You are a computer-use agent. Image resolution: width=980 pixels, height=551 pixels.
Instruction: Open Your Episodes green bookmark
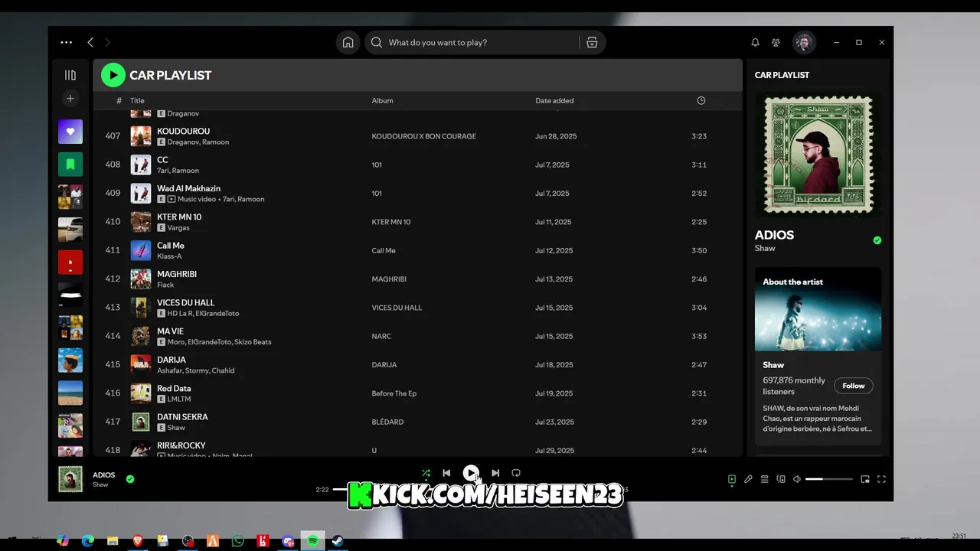pos(70,165)
